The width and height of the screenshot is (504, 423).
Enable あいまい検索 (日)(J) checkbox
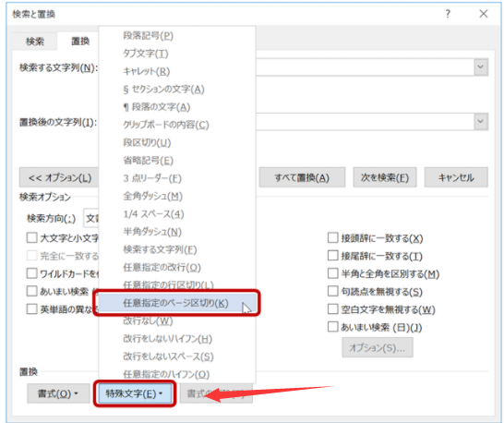(x=332, y=327)
